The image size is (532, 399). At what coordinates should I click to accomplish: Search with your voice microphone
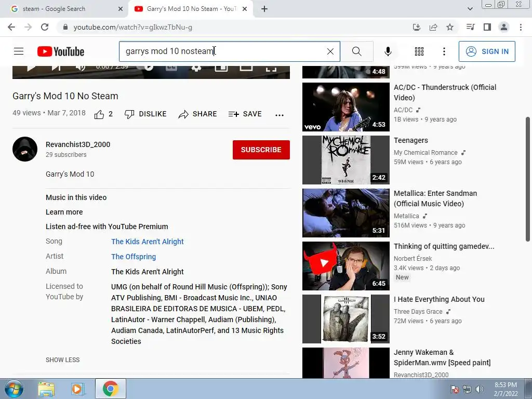point(388,51)
